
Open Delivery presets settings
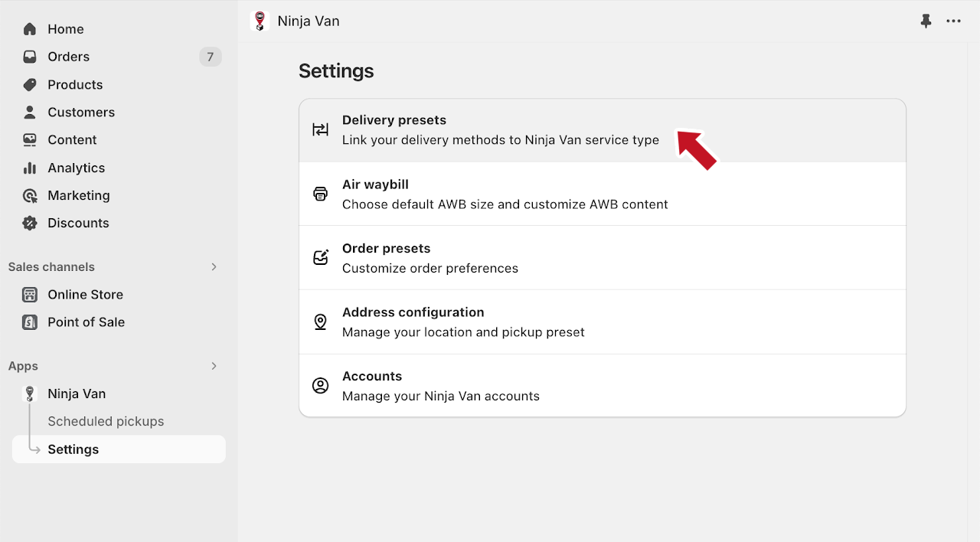(x=500, y=130)
